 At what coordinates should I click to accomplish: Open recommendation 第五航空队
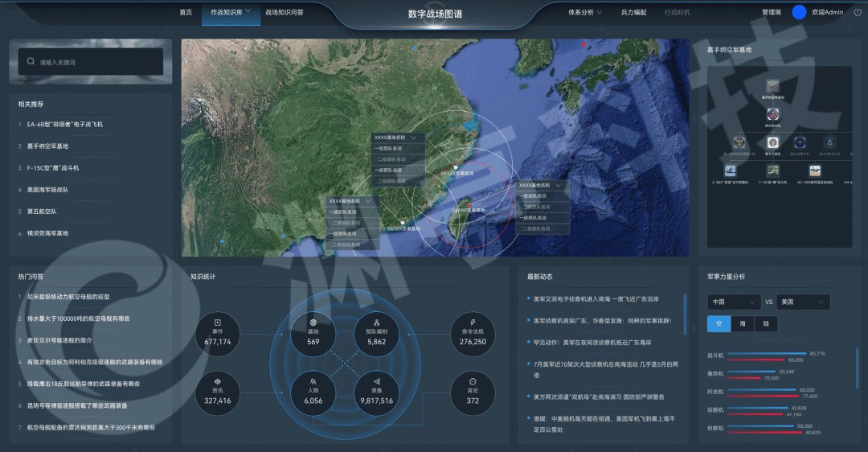pos(42,211)
